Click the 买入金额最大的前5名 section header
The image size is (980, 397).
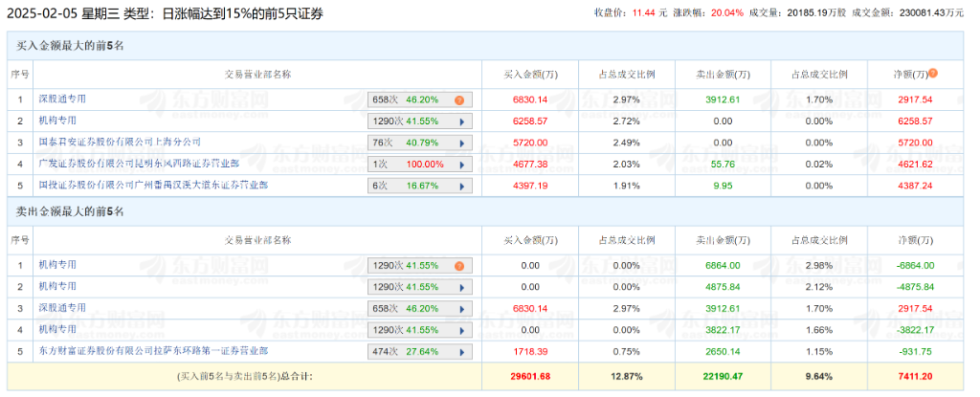click(72, 45)
